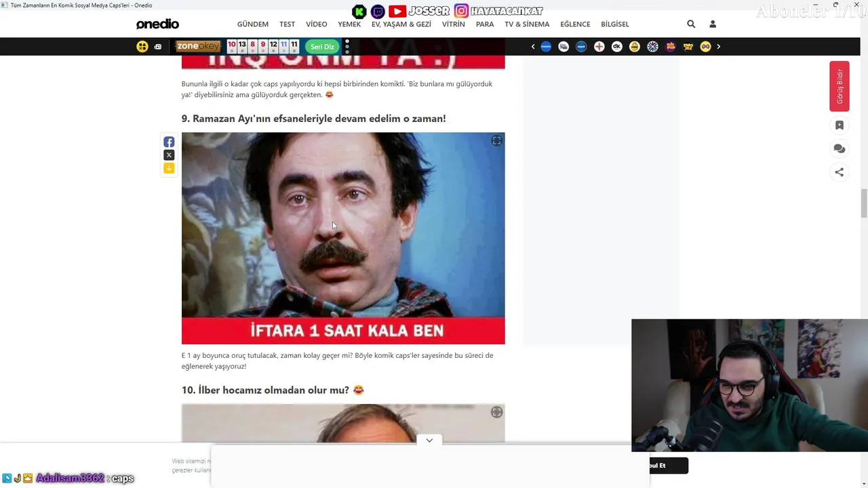The height and width of the screenshot is (488, 868).
Task: Click the browser tab title text
Action: pos(81,5)
